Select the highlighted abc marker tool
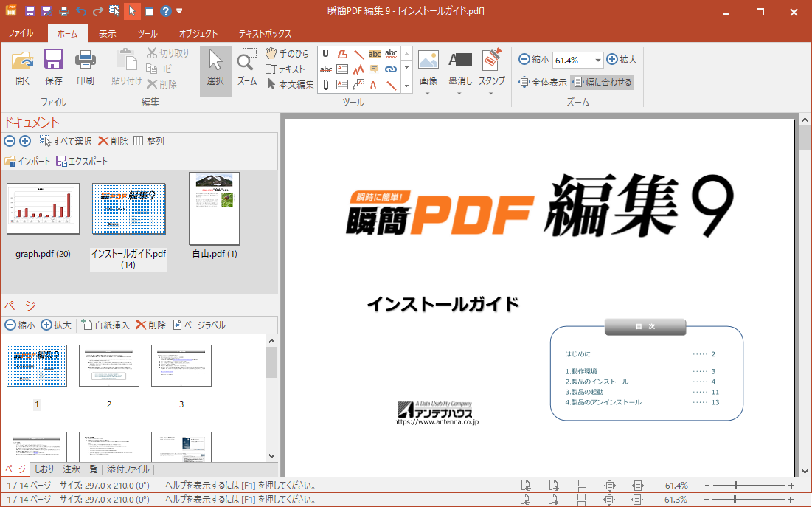 coord(375,54)
